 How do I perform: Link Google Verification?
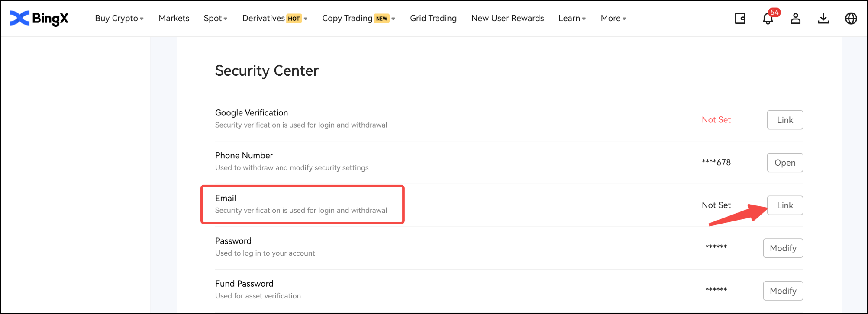(784, 120)
